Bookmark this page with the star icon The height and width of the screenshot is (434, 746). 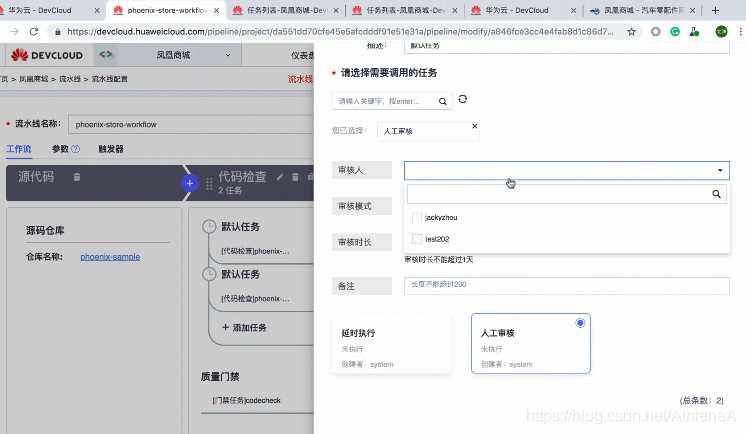(x=631, y=32)
